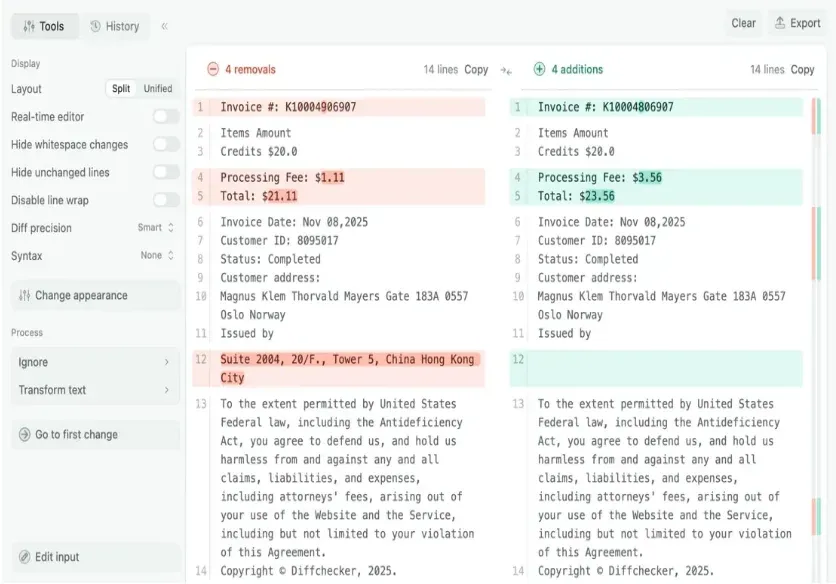This screenshot has width=836, height=584.
Task: Click the swap sides arrows icon
Action: coord(506,70)
